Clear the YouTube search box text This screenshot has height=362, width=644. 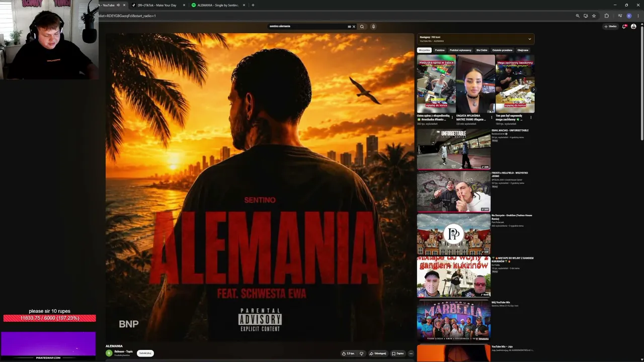pos(354,27)
